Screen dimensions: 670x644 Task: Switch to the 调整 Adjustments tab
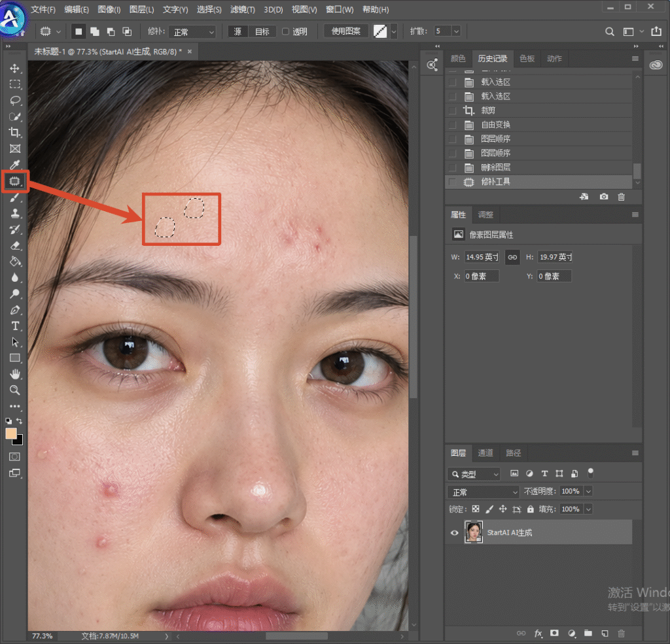485,215
